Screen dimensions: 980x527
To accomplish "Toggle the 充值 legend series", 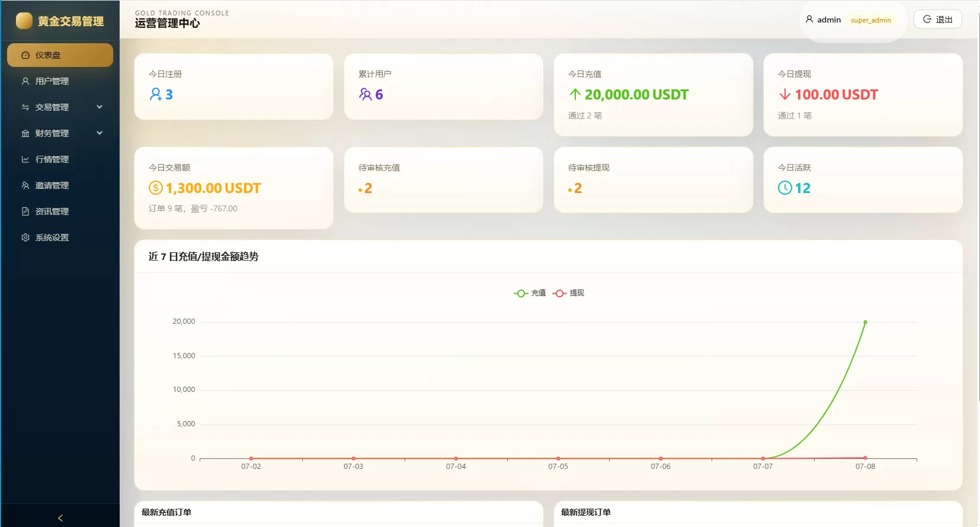I will [530, 293].
